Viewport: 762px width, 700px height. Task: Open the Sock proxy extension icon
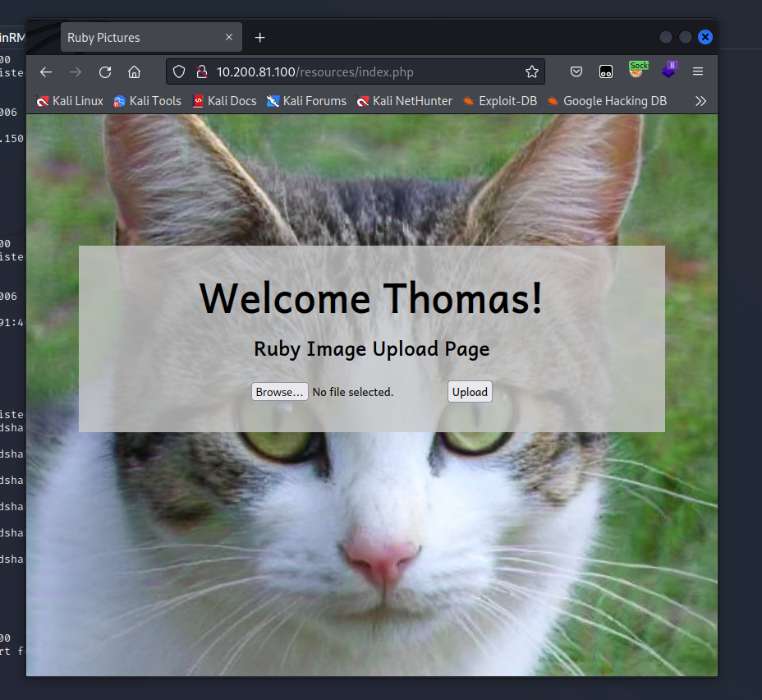[x=637, y=70]
